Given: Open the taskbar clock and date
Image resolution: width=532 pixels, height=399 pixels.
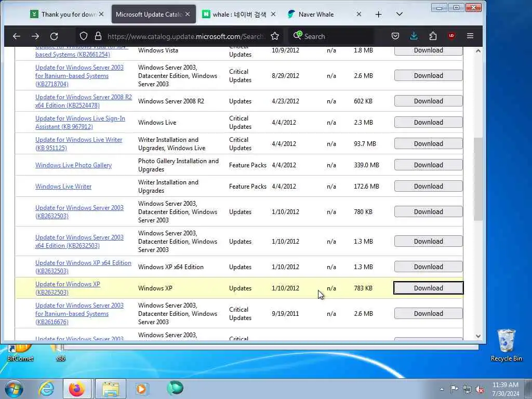Looking at the screenshot, I should point(505,389).
